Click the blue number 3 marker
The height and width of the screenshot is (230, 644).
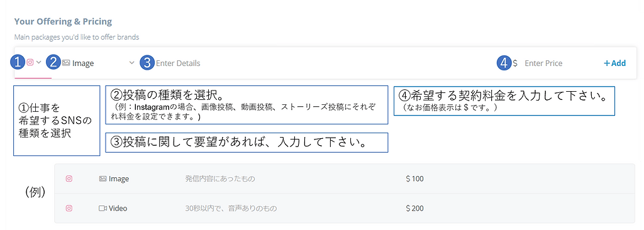tap(147, 62)
